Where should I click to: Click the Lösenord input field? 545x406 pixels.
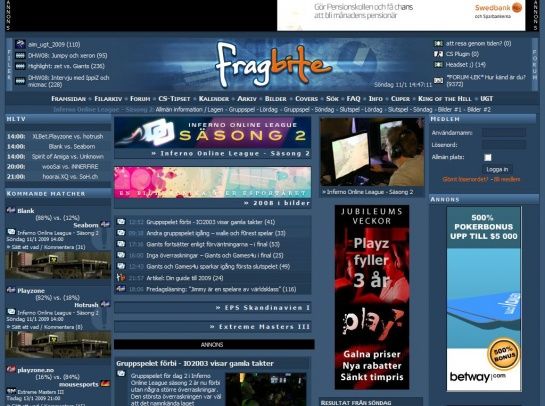click(504, 145)
